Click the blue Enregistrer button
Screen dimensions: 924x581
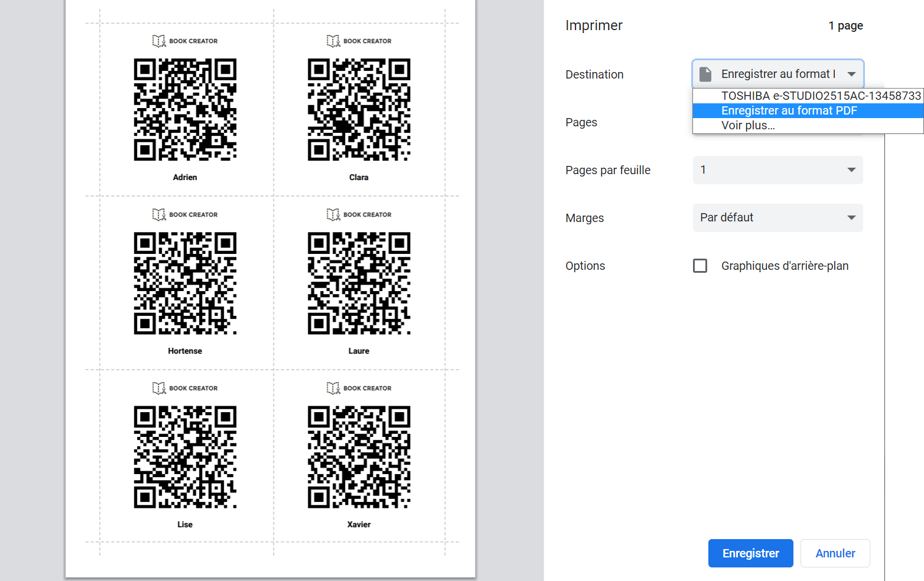pyautogui.click(x=750, y=553)
